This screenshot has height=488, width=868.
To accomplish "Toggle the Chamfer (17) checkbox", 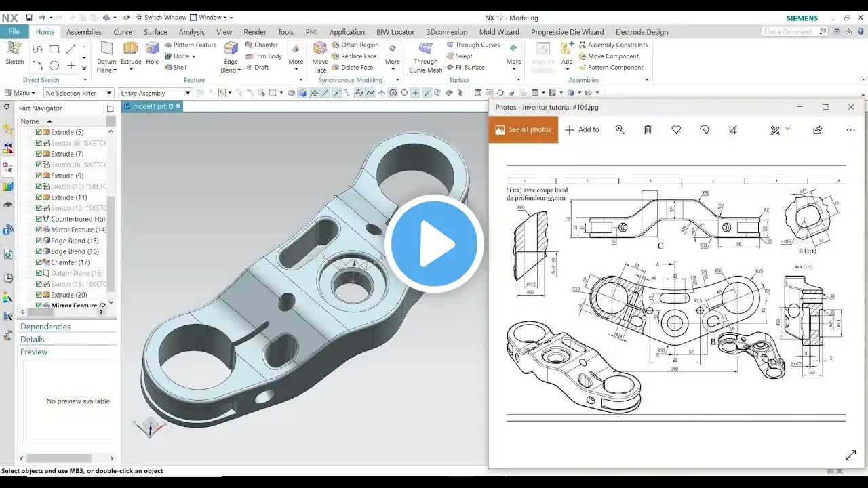I will [39, 262].
